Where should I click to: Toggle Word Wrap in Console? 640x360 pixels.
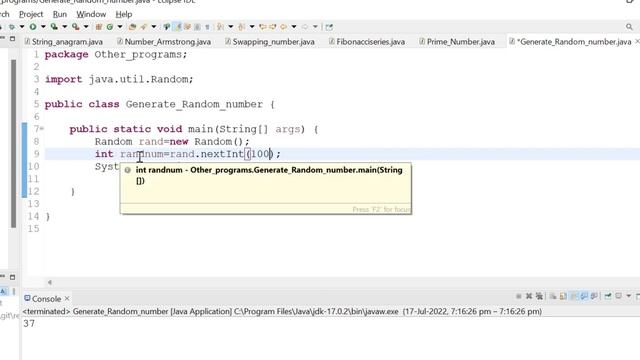coord(573,296)
